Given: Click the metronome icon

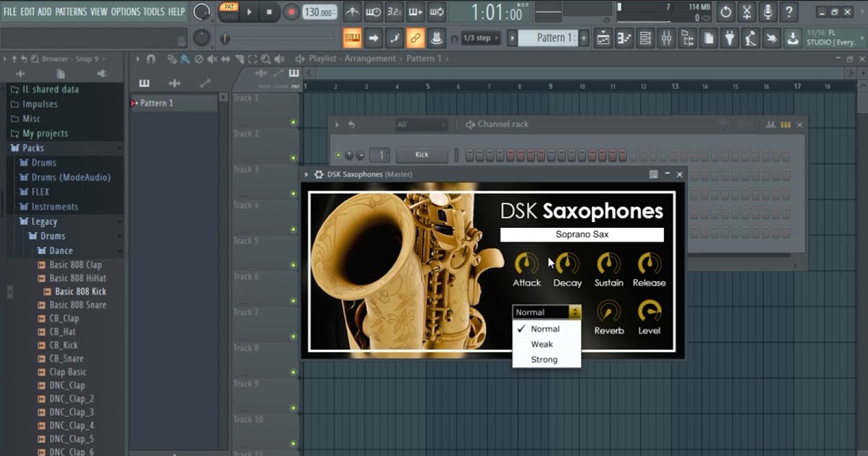Looking at the screenshot, I should tap(352, 12).
